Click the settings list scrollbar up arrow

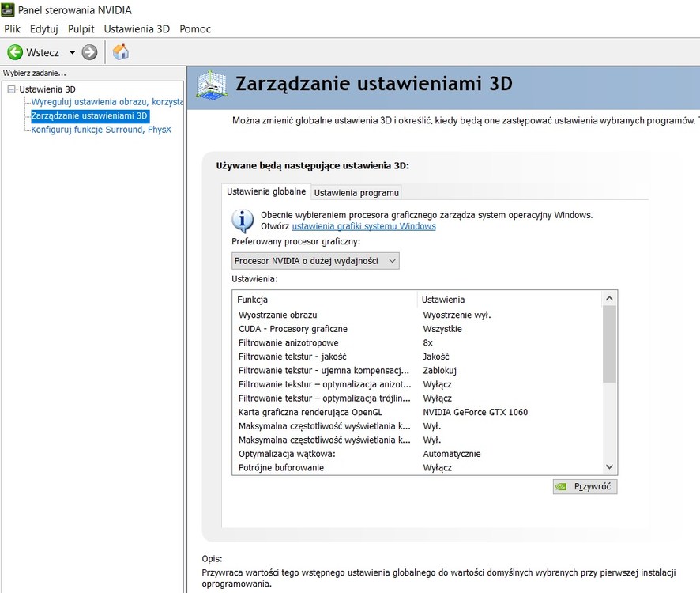coord(609,298)
